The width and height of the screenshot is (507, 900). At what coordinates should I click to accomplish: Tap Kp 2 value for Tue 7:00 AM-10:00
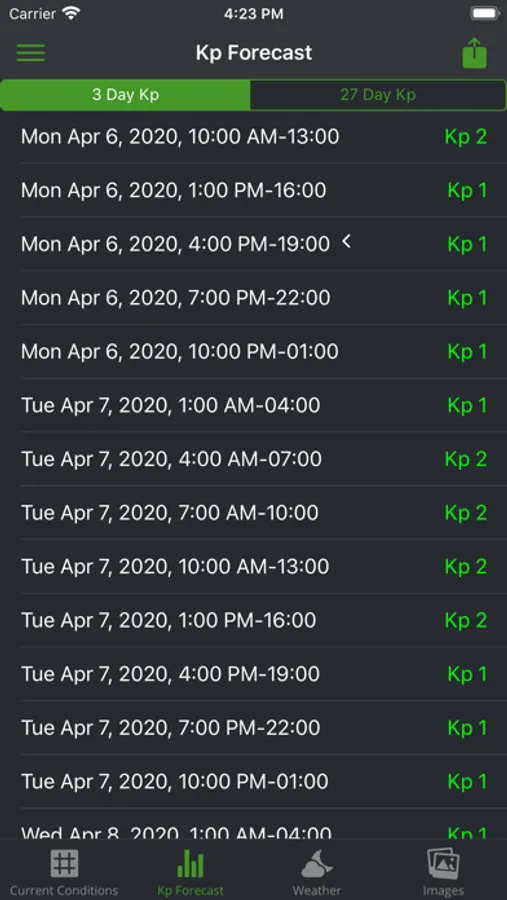466,513
